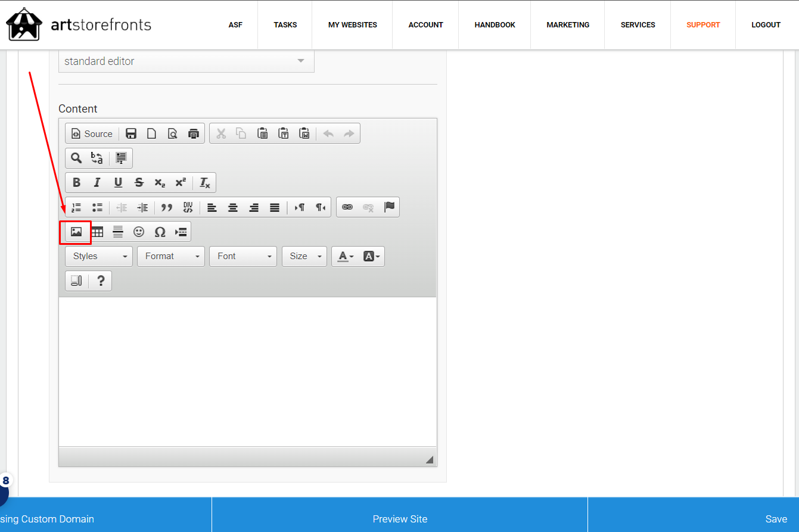Click the editor resize handle
The image size is (799, 532).
pos(430,459)
